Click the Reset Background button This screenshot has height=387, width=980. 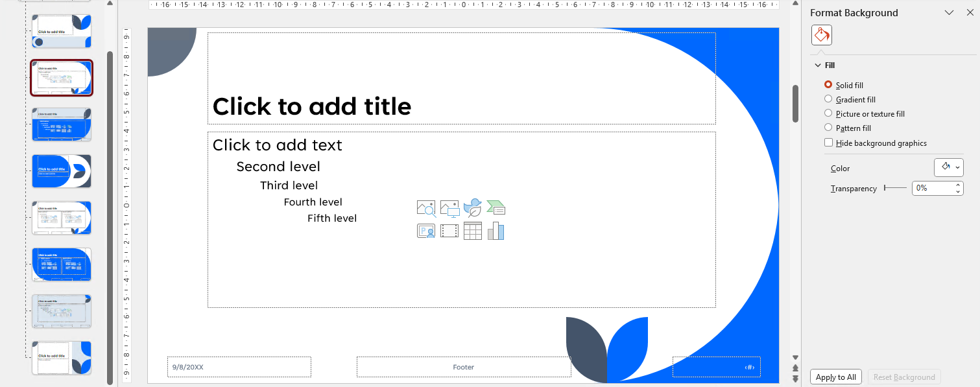[x=904, y=377]
